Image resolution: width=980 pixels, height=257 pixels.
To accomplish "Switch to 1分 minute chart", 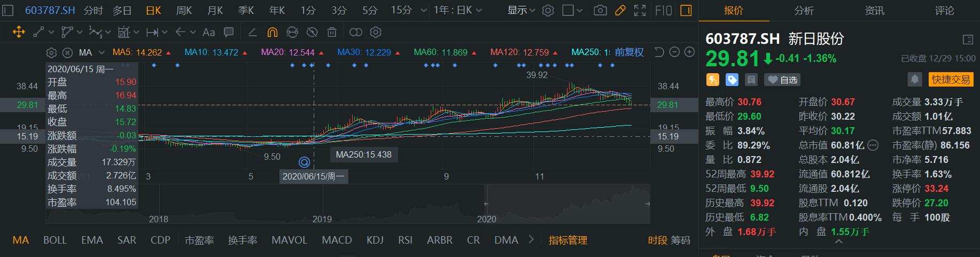I will click(308, 10).
